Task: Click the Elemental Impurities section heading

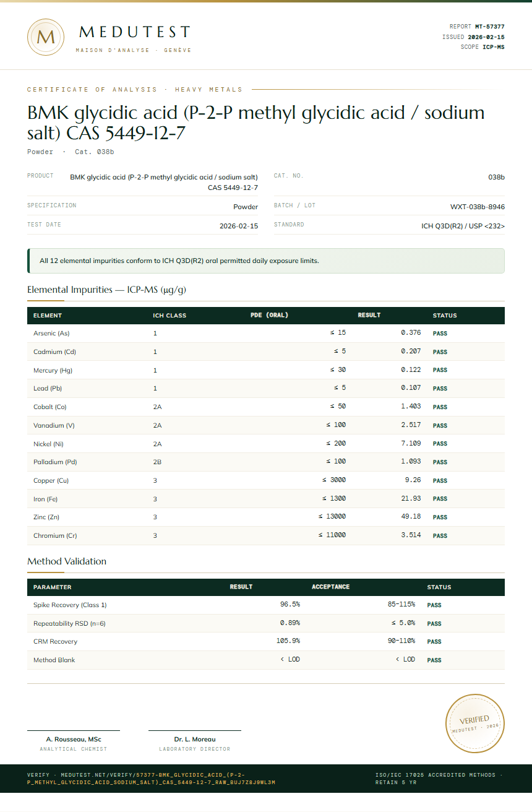Action: point(106,290)
